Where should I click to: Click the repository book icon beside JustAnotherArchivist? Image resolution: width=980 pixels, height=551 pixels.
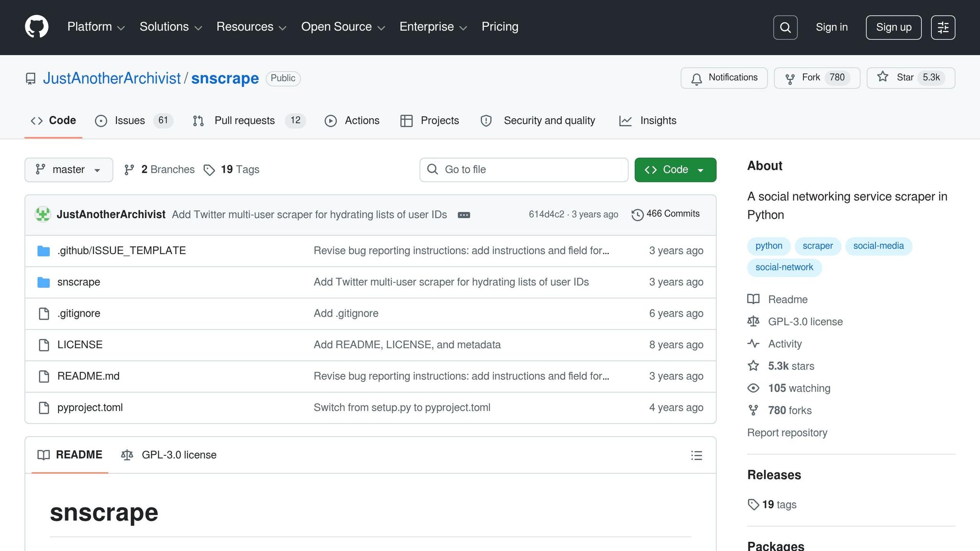[x=31, y=78]
